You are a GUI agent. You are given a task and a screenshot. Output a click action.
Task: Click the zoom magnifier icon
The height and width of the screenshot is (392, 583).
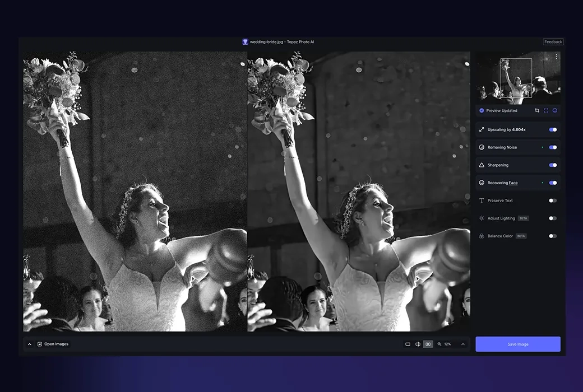(439, 344)
